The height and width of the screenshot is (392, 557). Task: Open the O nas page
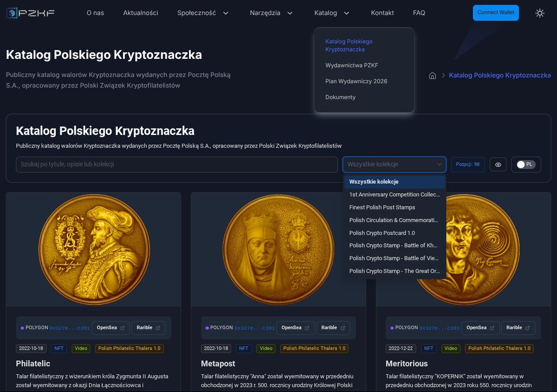click(95, 13)
